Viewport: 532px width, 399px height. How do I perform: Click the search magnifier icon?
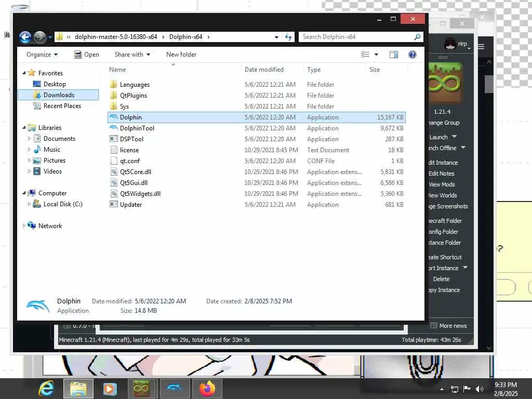tap(417, 37)
